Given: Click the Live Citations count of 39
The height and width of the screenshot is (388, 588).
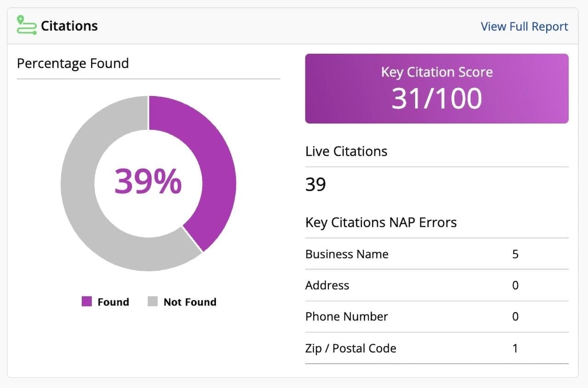Looking at the screenshot, I should (316, 184).
